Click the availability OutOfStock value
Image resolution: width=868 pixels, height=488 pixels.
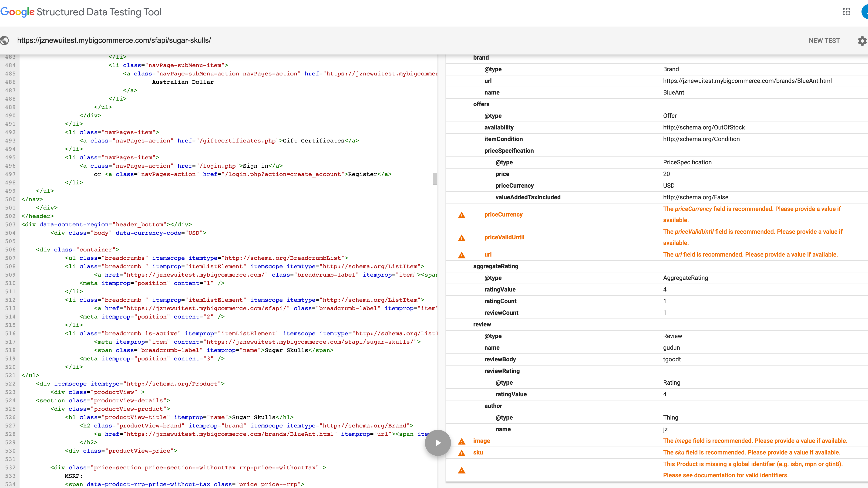704,127
